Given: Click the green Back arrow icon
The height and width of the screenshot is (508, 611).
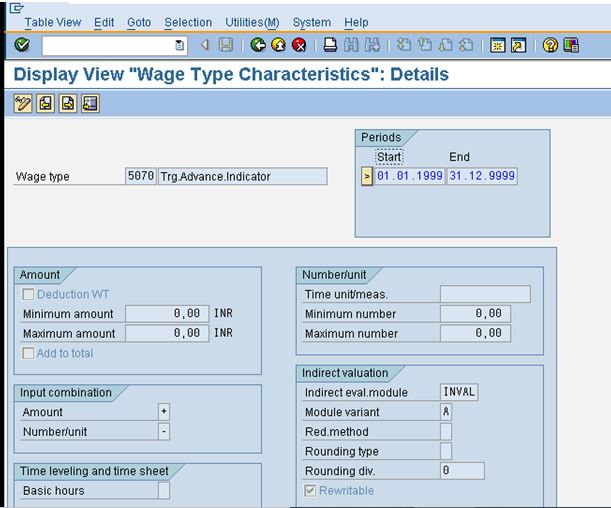Looking at the screenshot, I should click(258, 45).
